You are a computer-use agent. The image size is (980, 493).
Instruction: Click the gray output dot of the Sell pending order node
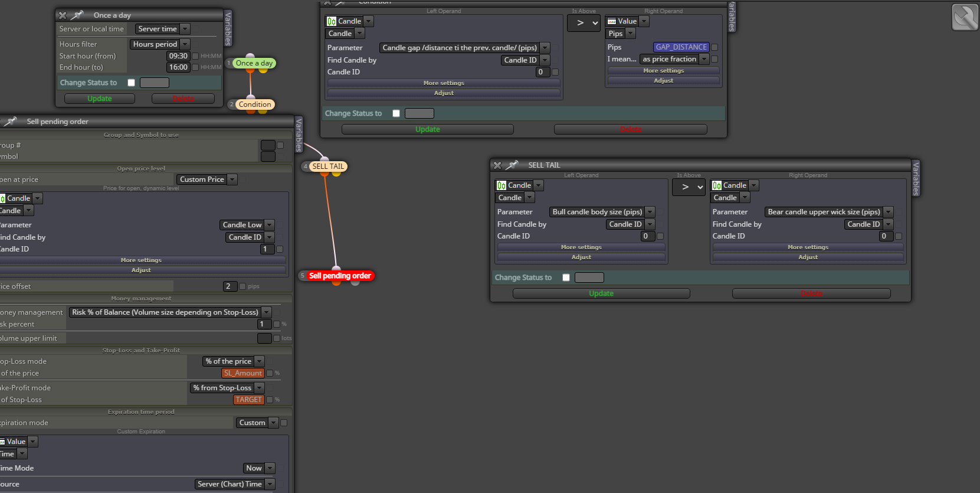(x=355, y=283)
